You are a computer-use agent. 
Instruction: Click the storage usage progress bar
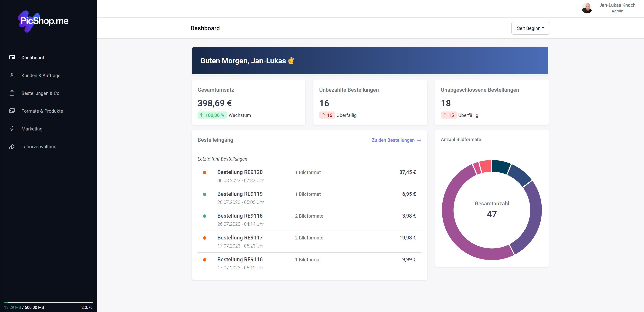pyautogui.click(x=48, y=302)
